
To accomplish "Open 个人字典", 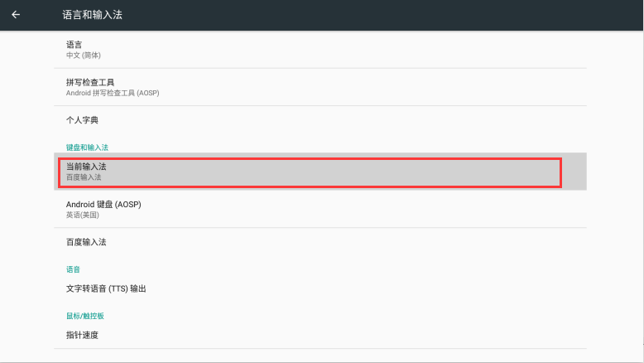I will 82,120.
